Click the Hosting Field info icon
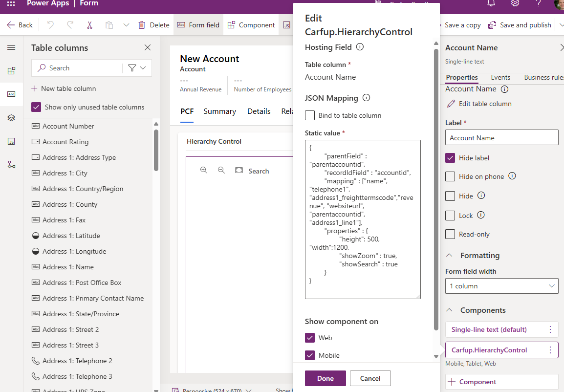The width and height of the screenshot is (564, 392). tap(360, 47)
